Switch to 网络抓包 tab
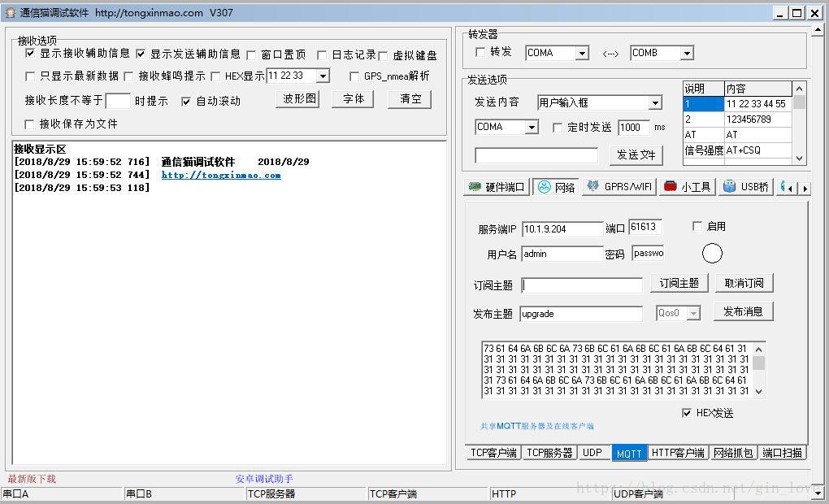This screenshot has height=504, width=829. [733, 453]
